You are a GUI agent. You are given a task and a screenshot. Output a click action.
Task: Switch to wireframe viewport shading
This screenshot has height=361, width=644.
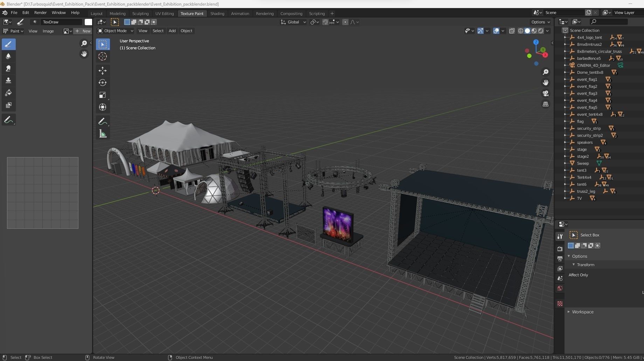click(x=521, y=31)
